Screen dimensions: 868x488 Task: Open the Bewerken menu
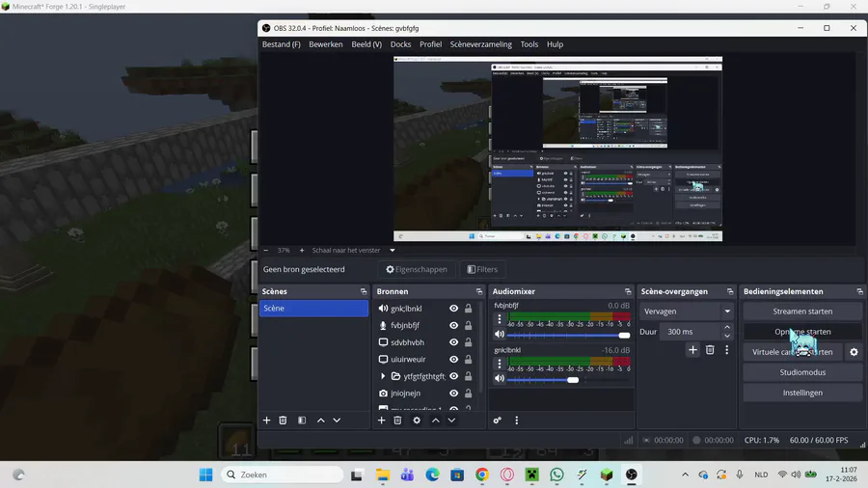(x=326, y=44)
